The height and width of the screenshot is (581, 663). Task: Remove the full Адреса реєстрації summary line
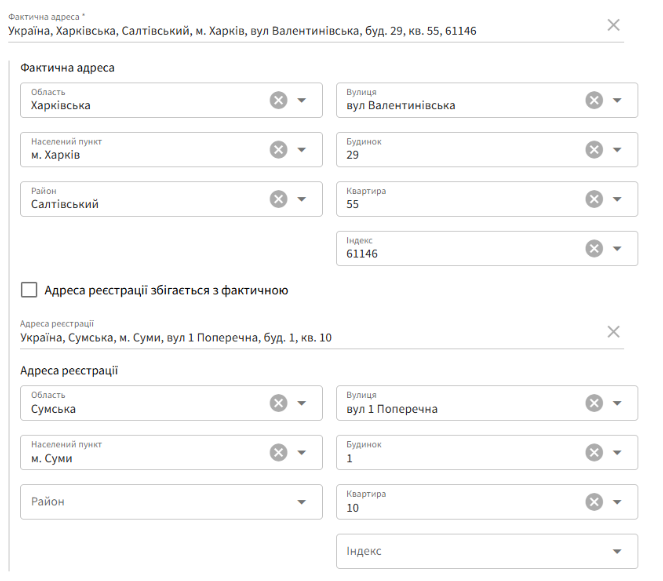point(613,332)
